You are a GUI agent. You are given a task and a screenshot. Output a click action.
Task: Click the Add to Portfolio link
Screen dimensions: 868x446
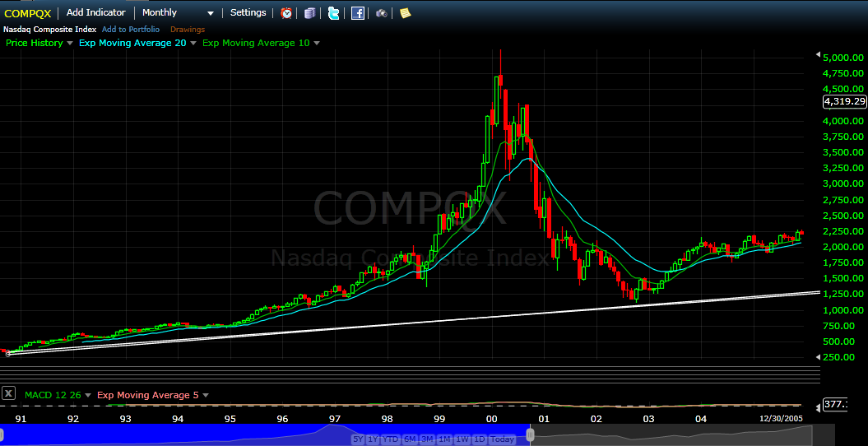click(x=131, y=30)
